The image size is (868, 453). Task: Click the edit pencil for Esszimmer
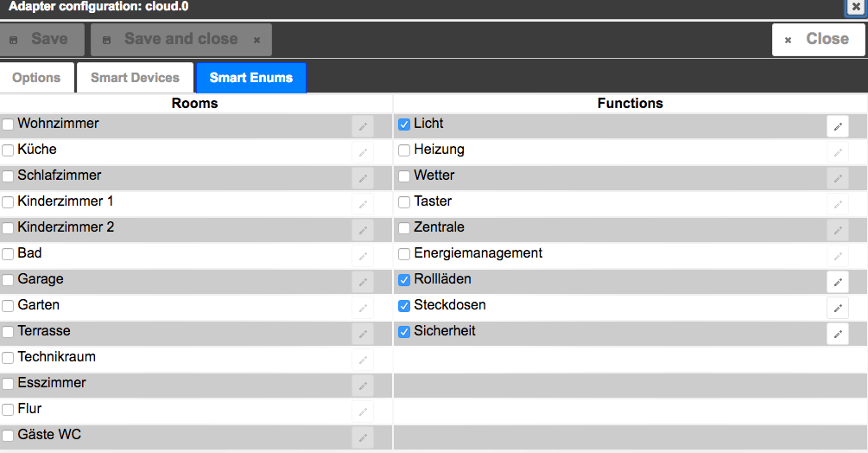pyautogui.click(x=363, y=386)
